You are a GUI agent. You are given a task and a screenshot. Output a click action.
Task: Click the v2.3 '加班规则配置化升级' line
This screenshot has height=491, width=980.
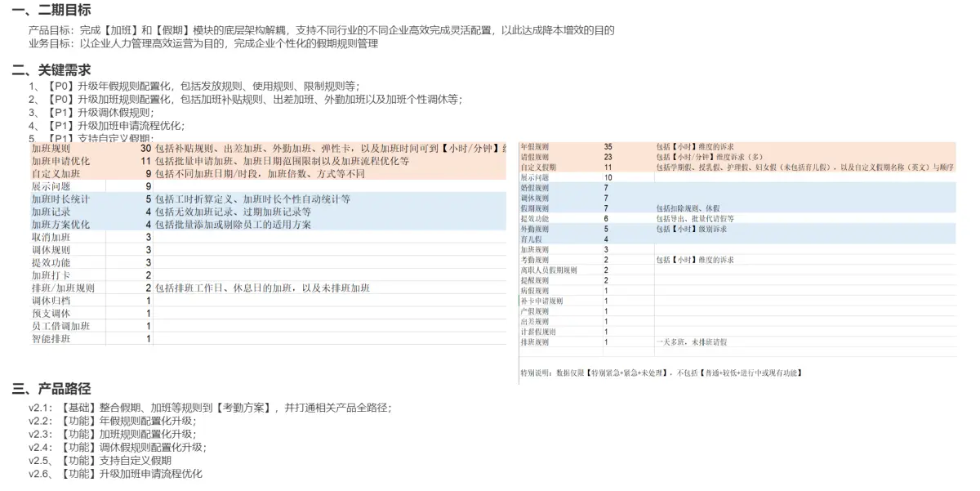click(x=113, y=434)
